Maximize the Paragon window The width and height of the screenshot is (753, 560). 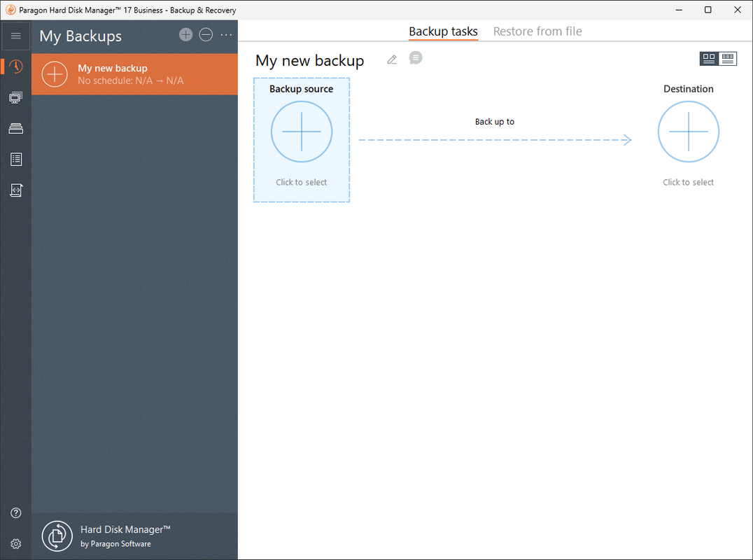click(708, 10)
